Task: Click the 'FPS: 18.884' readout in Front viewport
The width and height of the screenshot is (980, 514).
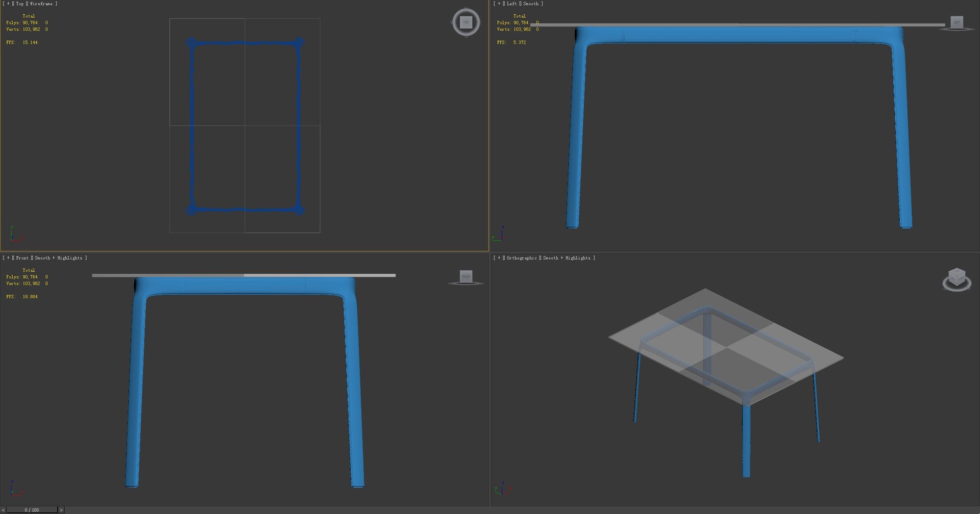Action: [22, 296]
